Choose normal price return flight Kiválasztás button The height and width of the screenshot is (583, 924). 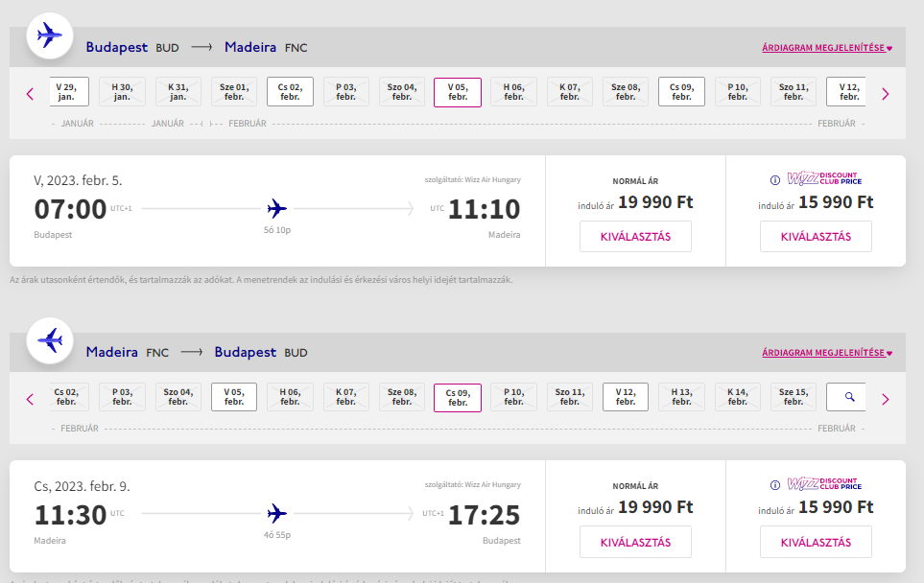tap(635, 543)
